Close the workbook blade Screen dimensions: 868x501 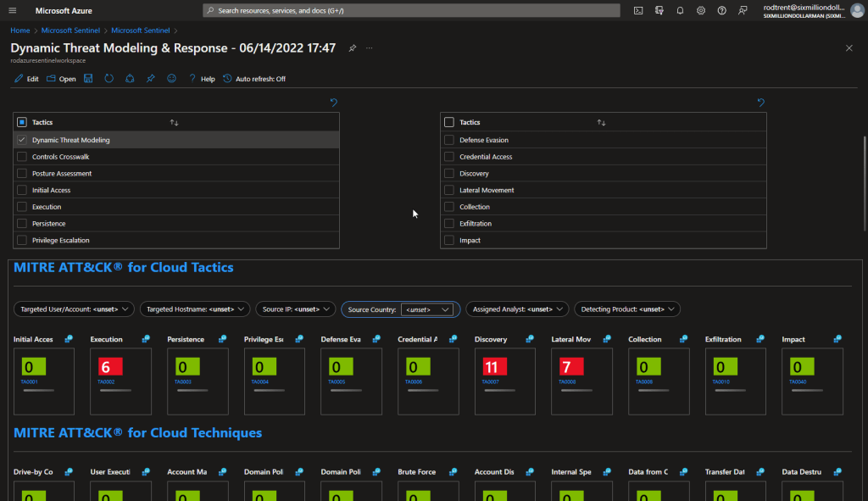[849, 48]
